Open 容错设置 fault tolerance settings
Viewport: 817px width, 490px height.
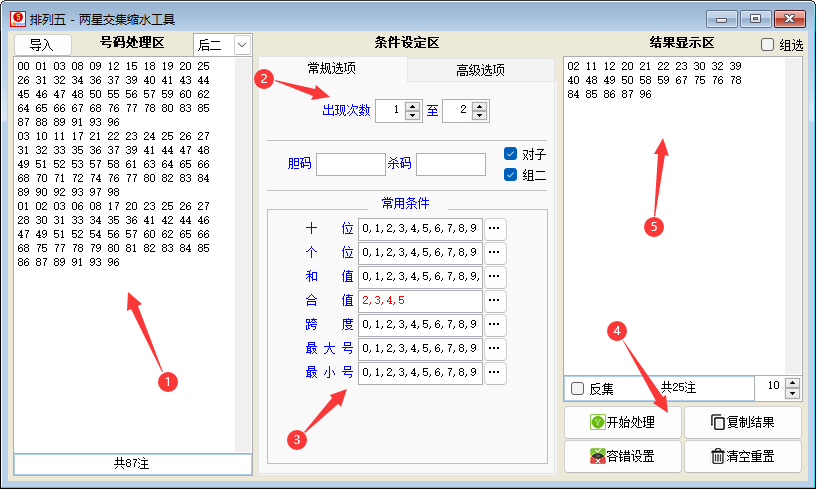pos(623,456)
